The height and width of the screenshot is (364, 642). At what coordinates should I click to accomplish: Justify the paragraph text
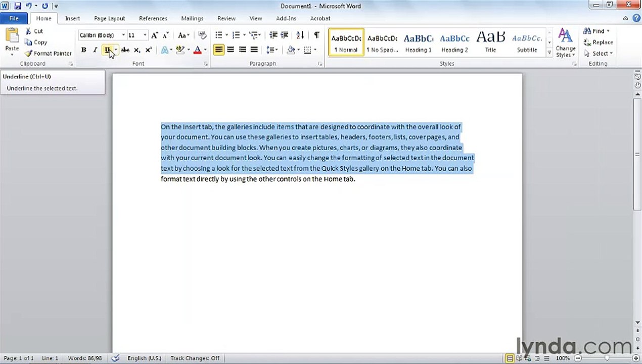click(x=254, y=50)
